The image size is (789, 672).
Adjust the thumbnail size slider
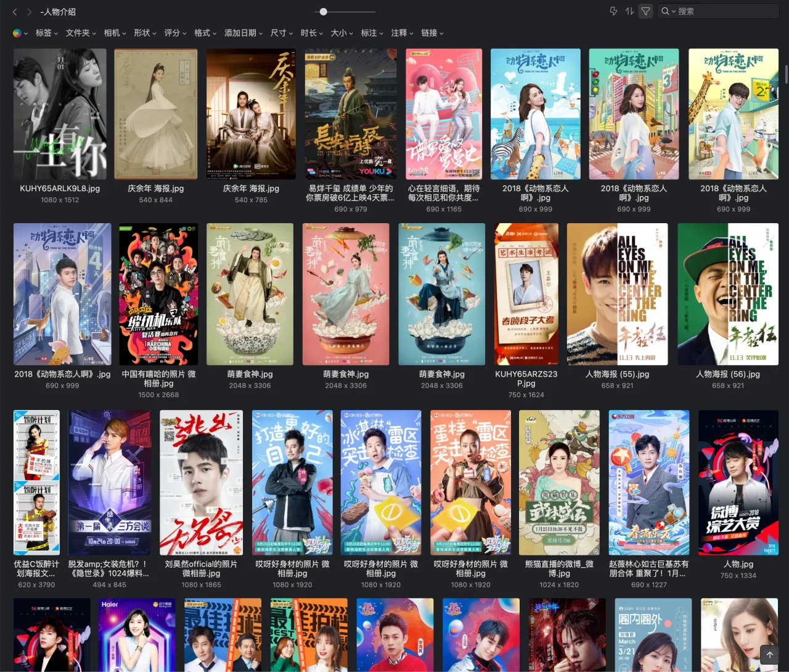pyautogui.click(x=324, y=12)
